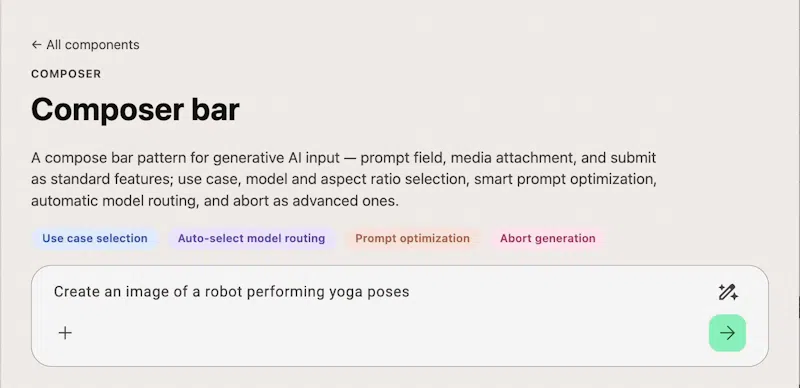Click the magic wand prompt optimization icon

[728, 292]
